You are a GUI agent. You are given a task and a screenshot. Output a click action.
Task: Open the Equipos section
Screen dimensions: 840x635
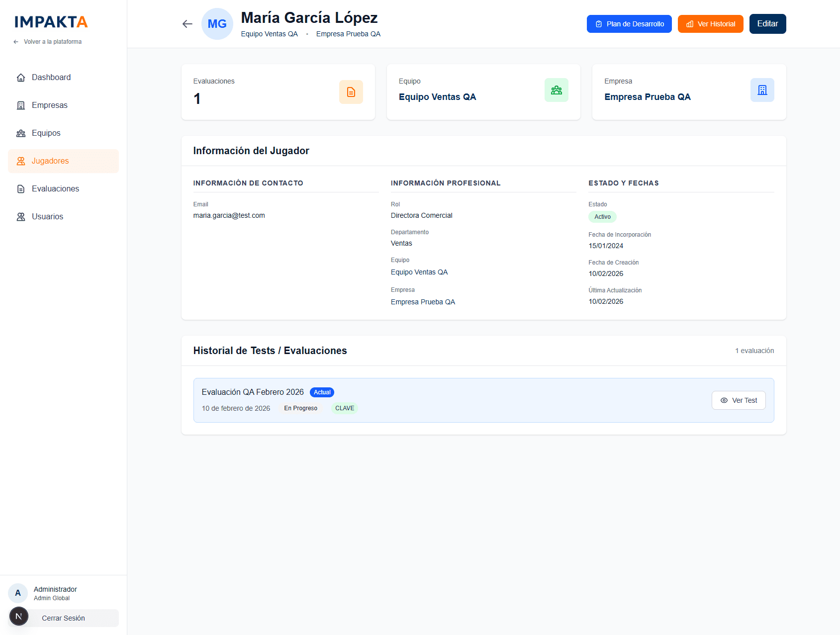46,133
